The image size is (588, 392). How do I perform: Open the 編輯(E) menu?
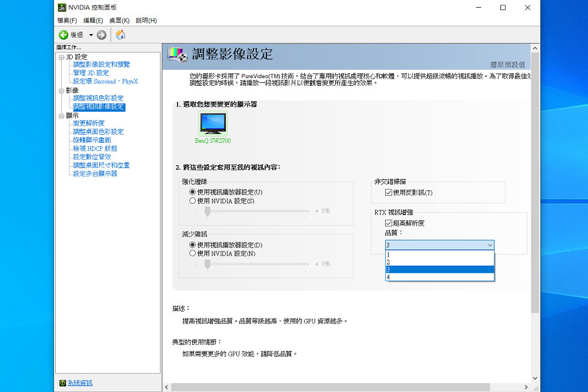pos(93,21)
